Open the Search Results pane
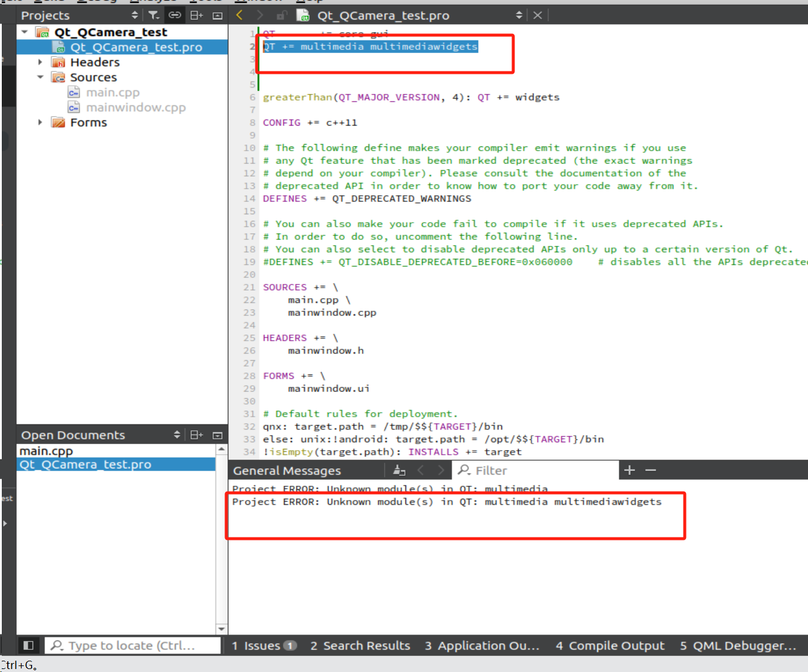Image resolution: width=808 pixels, height=672 pixels. 360,646
